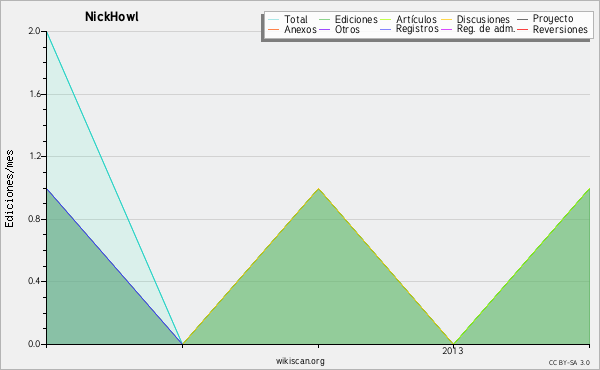Click the NickHowl chart title
The image size is (600, 370).
coord(111,17)
